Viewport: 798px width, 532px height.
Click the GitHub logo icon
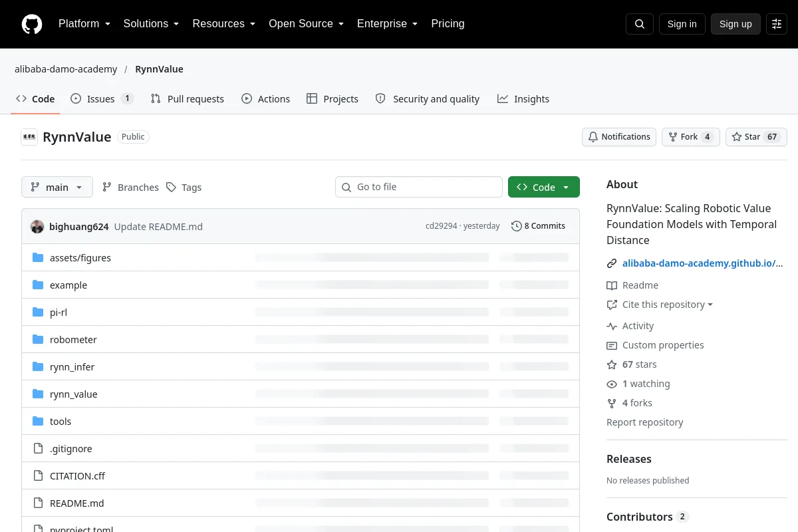click(32, 24)
